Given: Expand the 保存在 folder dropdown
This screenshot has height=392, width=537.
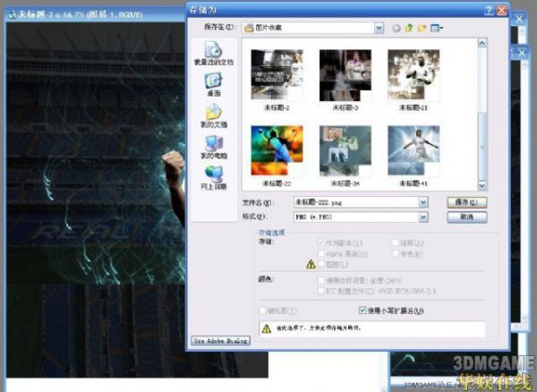Looking at the screenshot, I should click(x=379, y=28).
